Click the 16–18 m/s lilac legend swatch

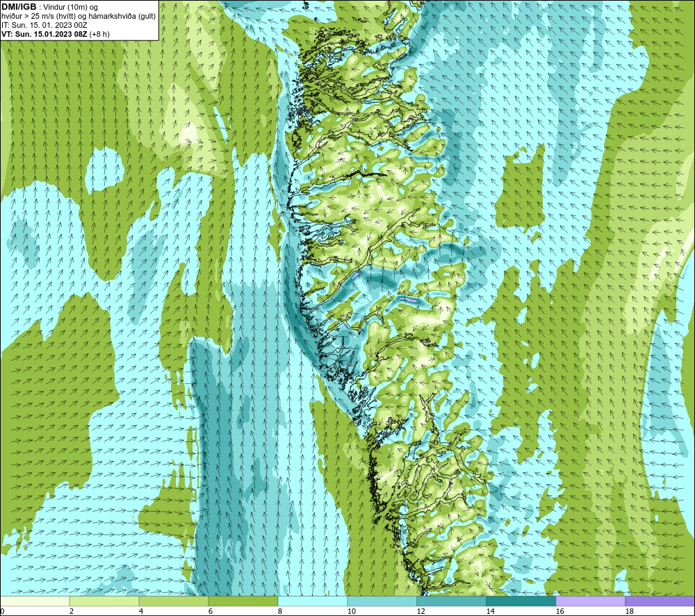[590, 601]
